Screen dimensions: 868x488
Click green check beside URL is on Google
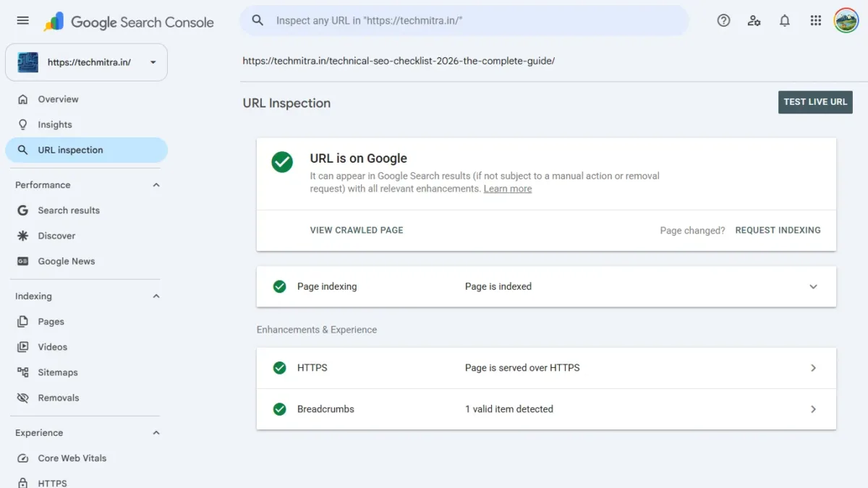click(282, 162)
